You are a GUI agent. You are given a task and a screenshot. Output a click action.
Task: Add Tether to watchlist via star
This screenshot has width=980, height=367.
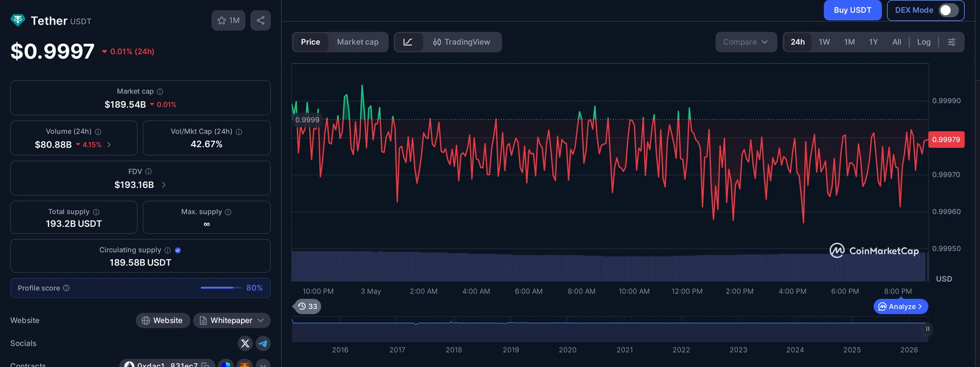[x=228, y=20]
